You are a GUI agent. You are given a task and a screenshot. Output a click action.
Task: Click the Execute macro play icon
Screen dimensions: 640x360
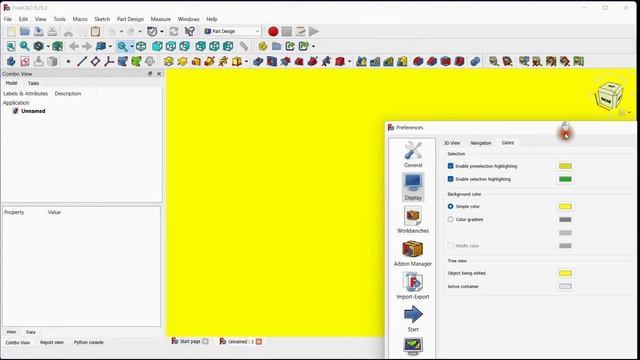313,31
